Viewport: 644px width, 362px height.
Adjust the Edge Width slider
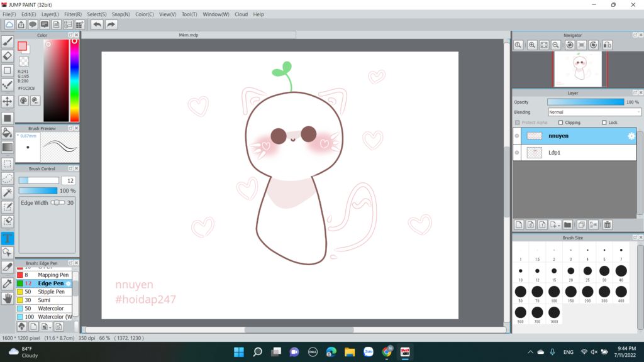57,203
